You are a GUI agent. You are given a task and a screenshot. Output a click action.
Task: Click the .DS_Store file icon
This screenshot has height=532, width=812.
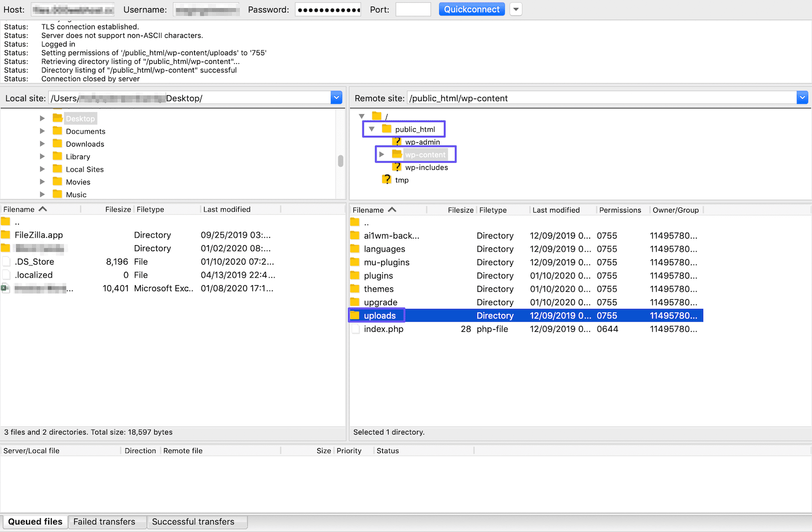6,261
